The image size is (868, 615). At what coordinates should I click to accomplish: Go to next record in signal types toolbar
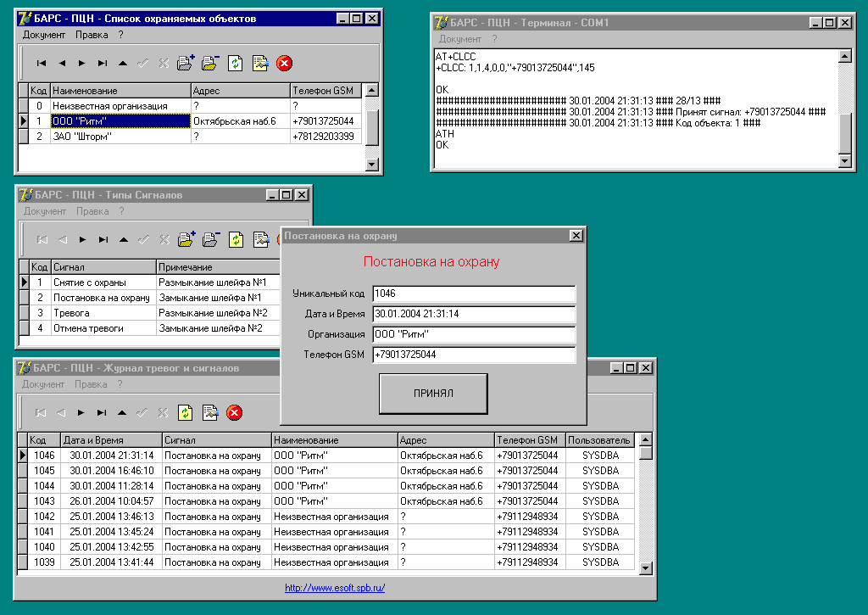[x=82, y=239]
